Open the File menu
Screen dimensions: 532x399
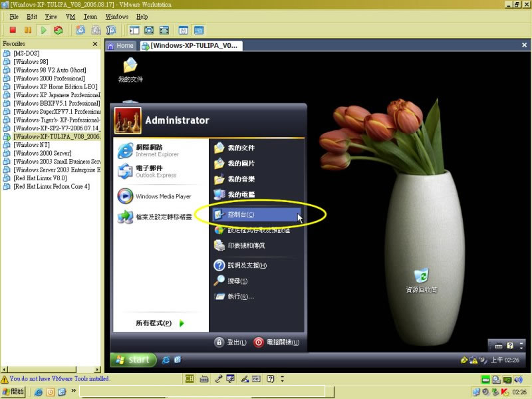click(14, 17)
